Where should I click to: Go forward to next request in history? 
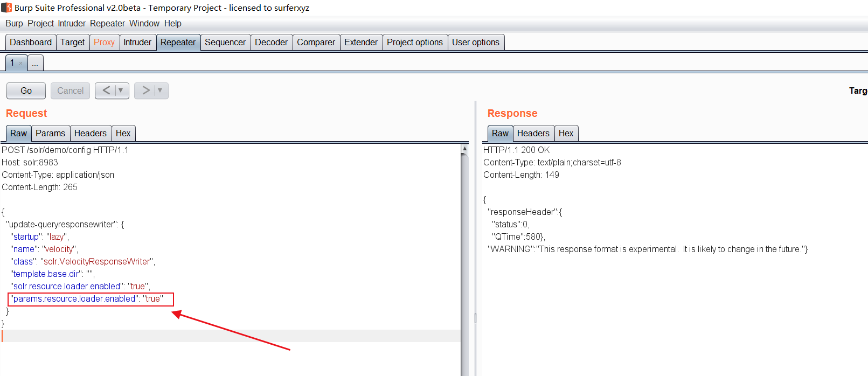click(145, 90)
